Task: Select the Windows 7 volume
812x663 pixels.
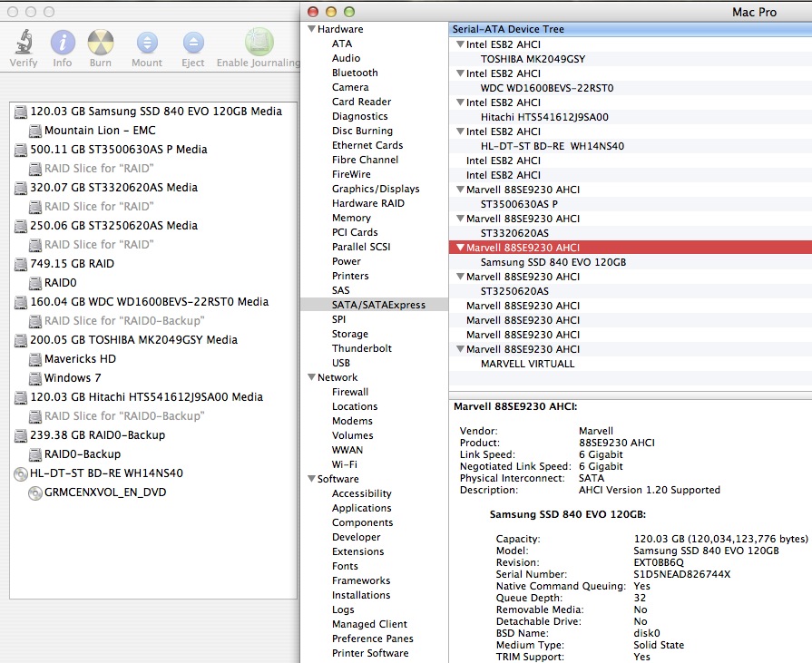Action: tap(73, 378)
